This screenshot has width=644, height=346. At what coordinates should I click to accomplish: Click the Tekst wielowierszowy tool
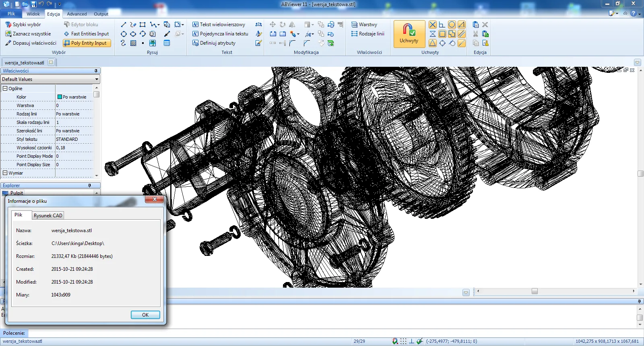(x=219, y=25)
